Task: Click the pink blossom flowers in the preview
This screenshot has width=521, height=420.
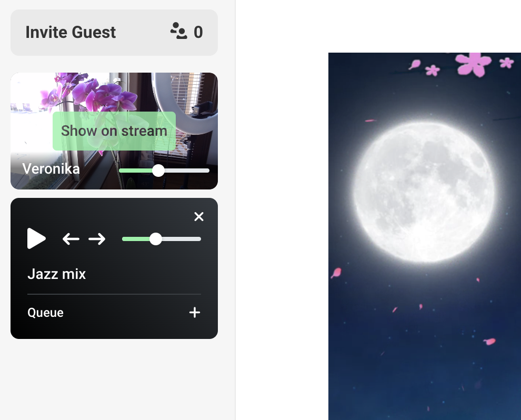Action: 473,64
